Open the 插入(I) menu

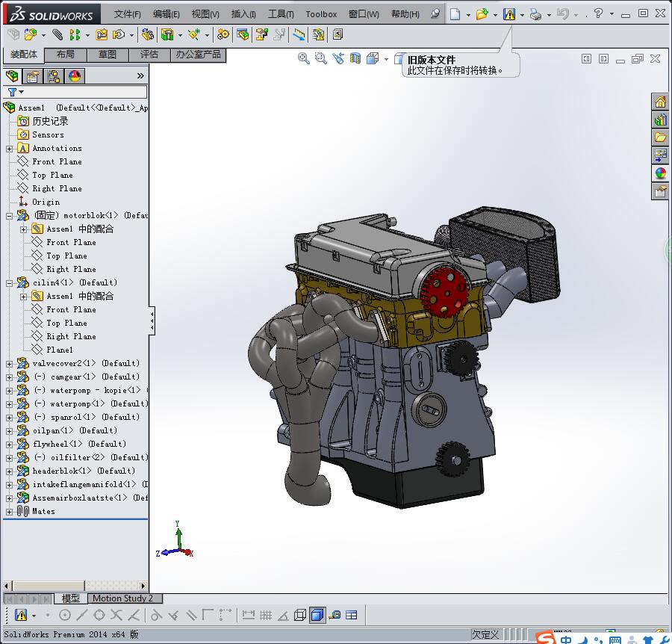[243, 14]
